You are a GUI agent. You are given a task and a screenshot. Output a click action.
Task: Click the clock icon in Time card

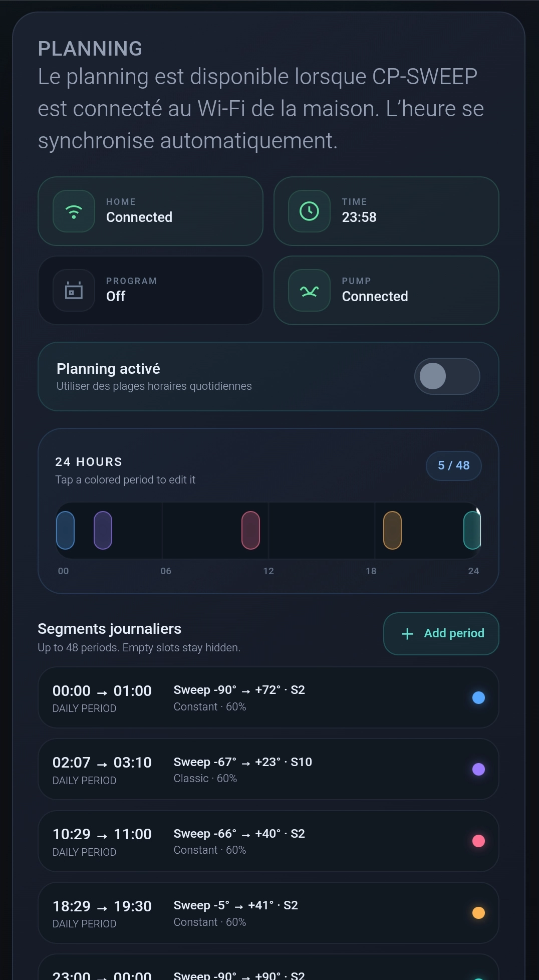point(309,211)
